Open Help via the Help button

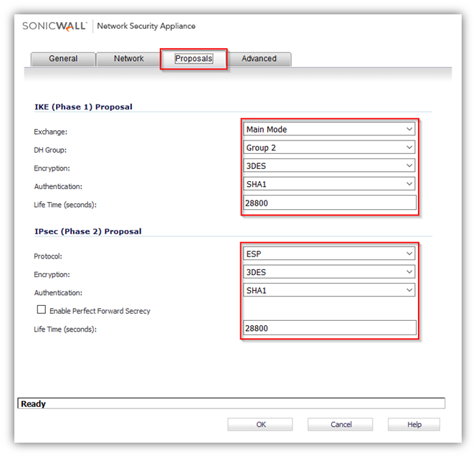point(414,425)
